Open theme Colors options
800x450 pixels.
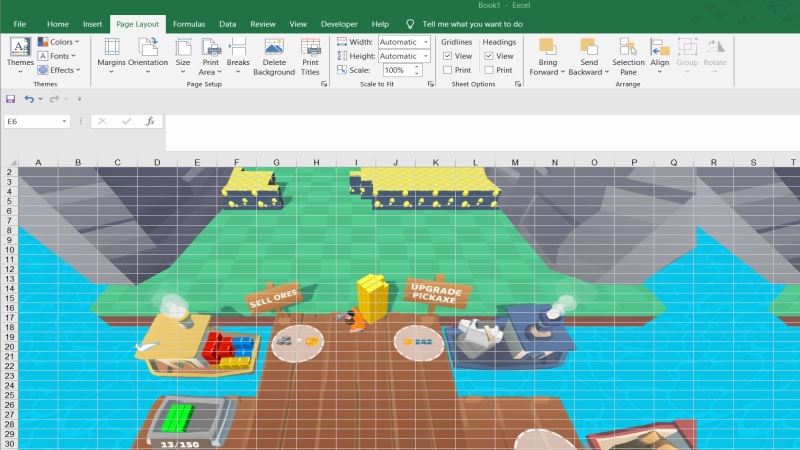[59, 42]
